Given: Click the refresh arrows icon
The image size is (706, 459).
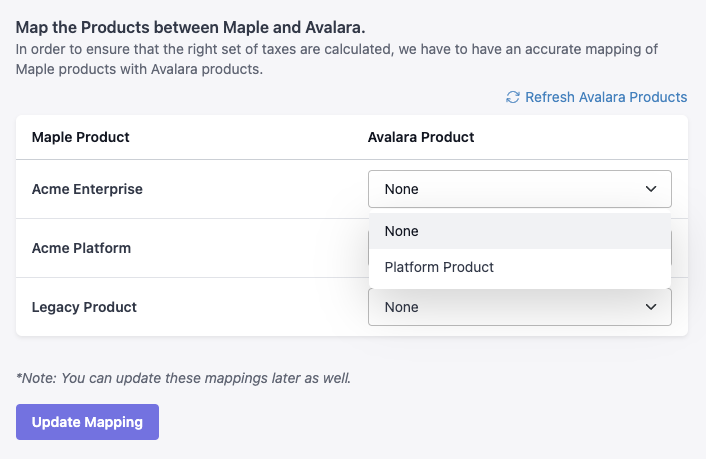Looking at the screenshot, I should 513,97.
